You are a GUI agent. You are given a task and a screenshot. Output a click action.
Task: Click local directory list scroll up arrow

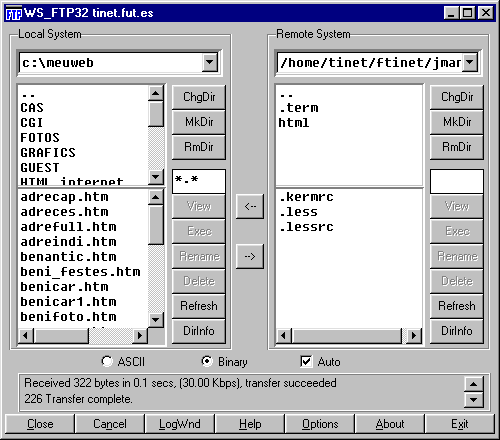(155, 93)
